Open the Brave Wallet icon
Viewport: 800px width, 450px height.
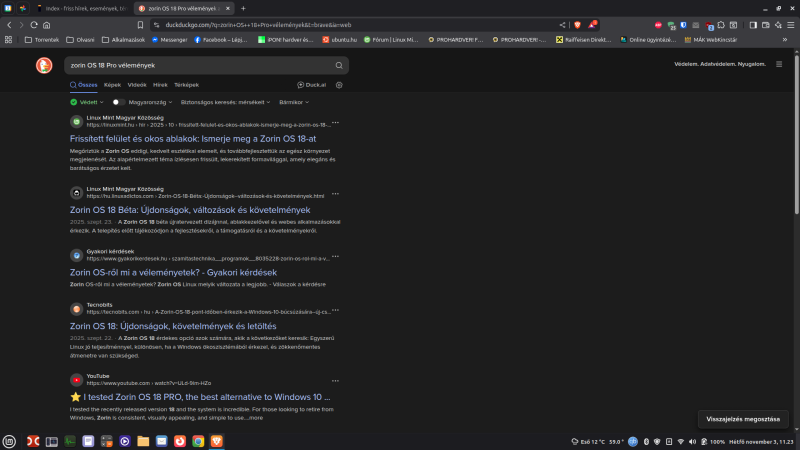[x=766, y=24]
